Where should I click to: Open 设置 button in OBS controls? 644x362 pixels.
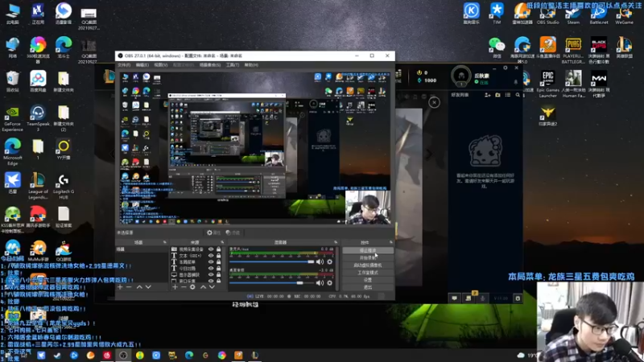tap(368, 280)
